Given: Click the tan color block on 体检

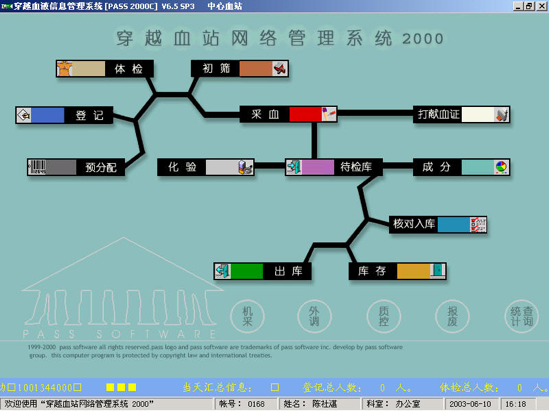Looking at the screenshot, I should point(89,69).
